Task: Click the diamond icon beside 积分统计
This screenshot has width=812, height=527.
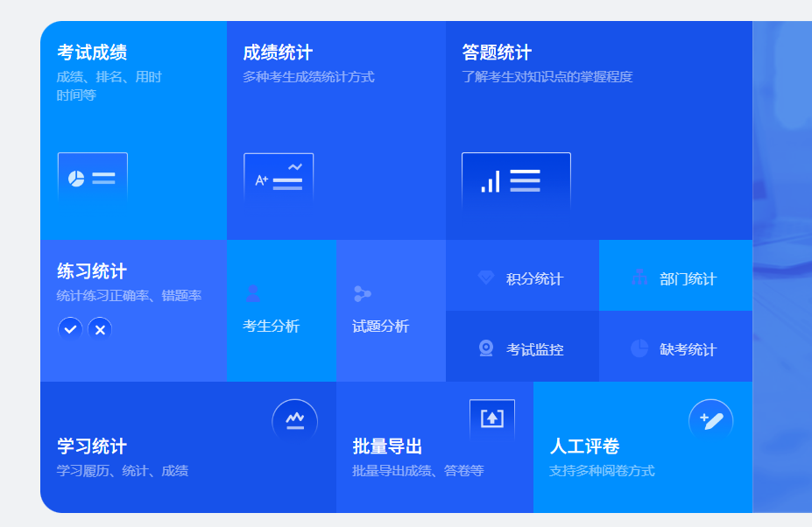Action: coord(486,278)
